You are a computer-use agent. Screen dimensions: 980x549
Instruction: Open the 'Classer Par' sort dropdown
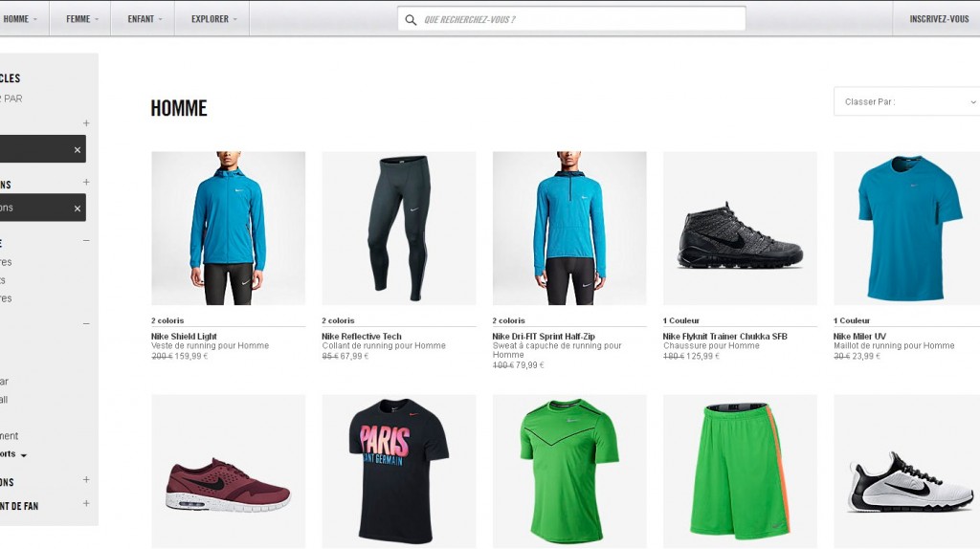pos(906,101)
